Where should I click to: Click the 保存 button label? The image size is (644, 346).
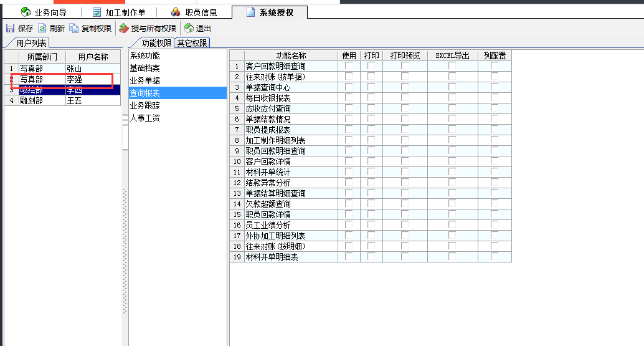(26, 28)
